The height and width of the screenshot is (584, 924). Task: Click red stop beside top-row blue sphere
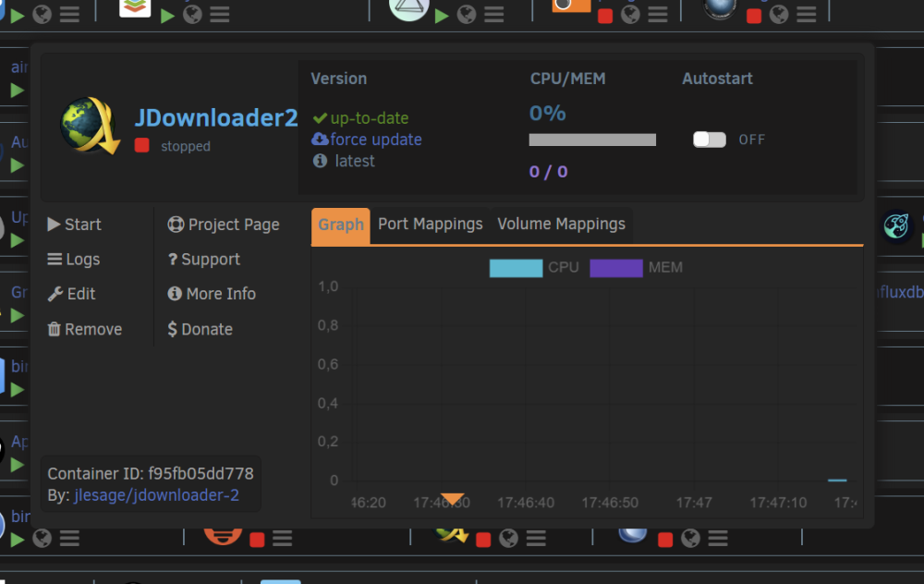click(754, 16)
